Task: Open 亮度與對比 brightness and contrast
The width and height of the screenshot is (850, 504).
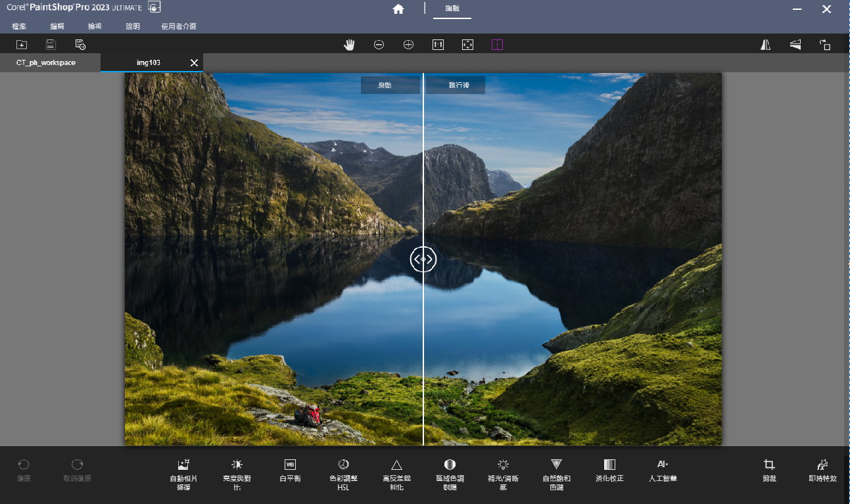Action: [x=237, y=474]
